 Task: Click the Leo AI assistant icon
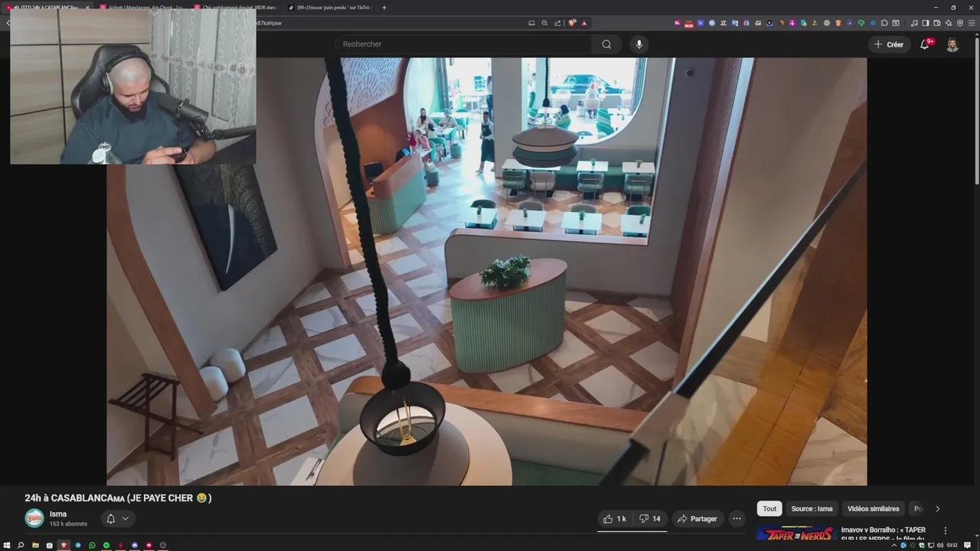pos(949,23)
